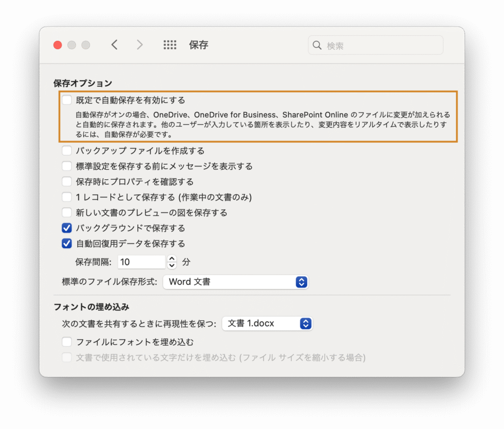Go back with the left chevron
This screenshot has width=504, height=429.
pos(114,45)
